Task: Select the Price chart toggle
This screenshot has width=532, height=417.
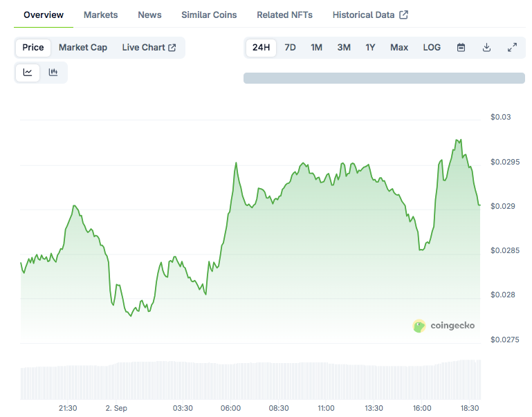Action: coord(33,48)
